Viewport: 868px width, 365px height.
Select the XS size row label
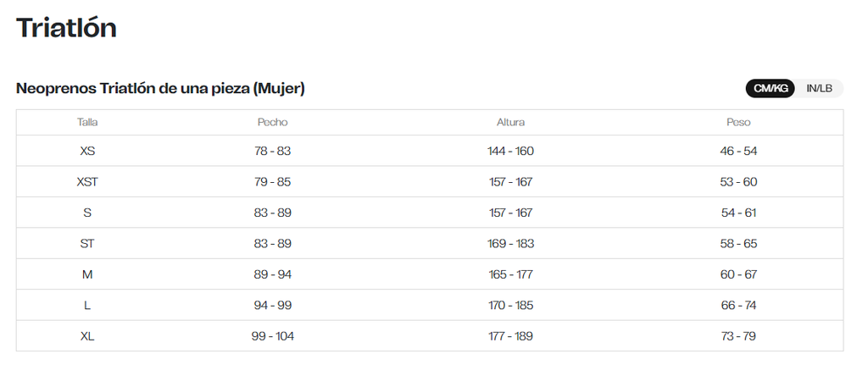87,151
